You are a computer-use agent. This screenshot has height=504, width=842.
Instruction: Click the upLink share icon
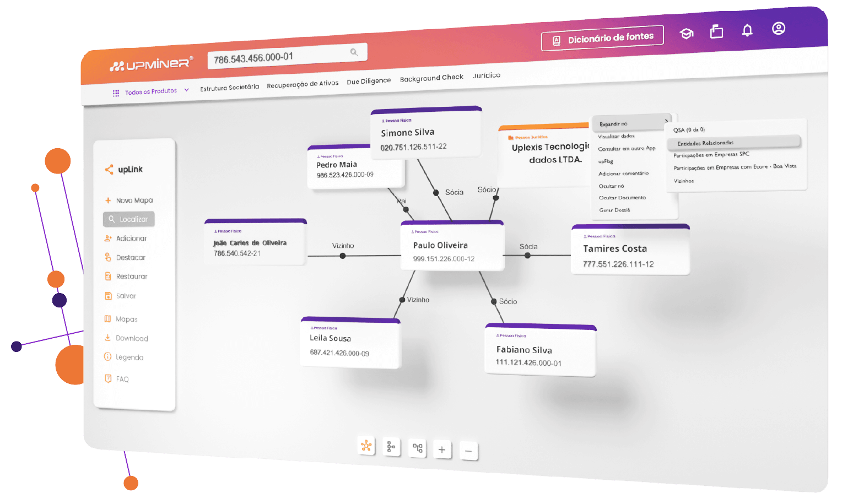pyautogui.click(x=109, y=170)
